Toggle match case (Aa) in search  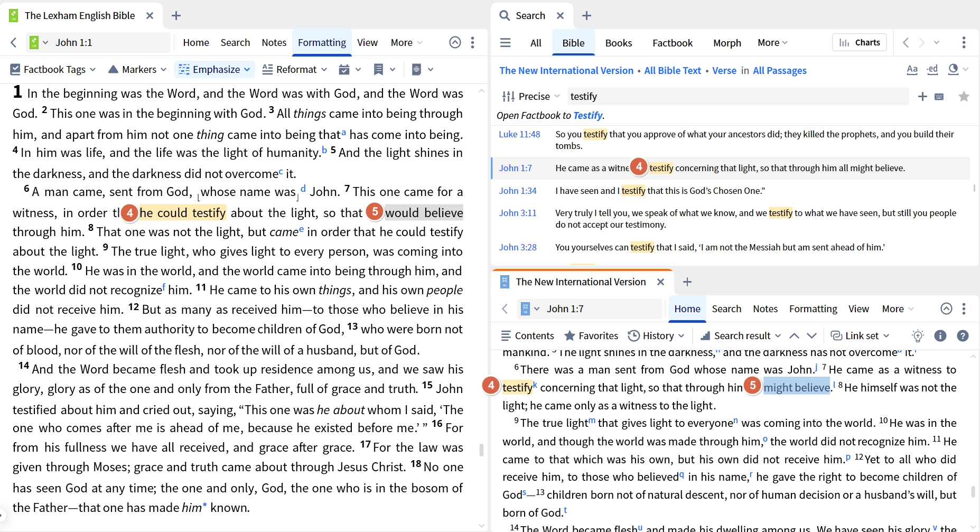click(912, 70)
